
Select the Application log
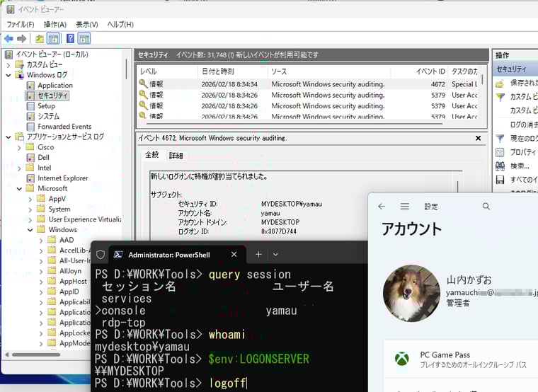pyautogui.click(x=55, y=86)
